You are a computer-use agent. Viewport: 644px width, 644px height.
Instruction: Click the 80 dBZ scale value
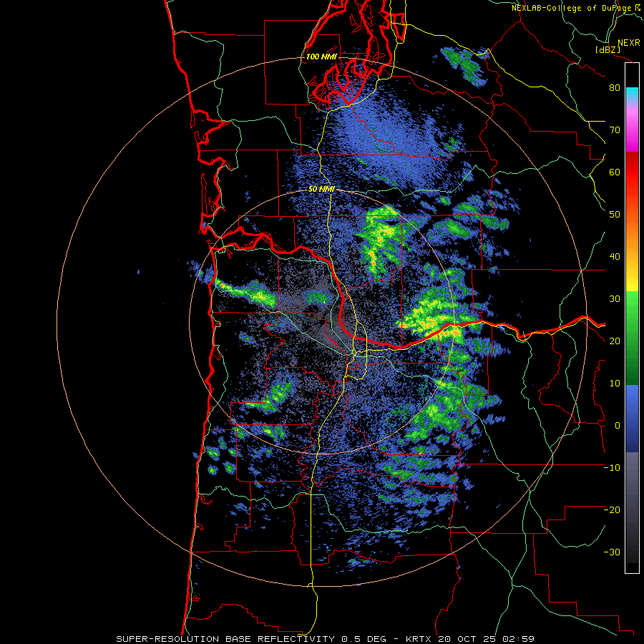coord(615,88)
